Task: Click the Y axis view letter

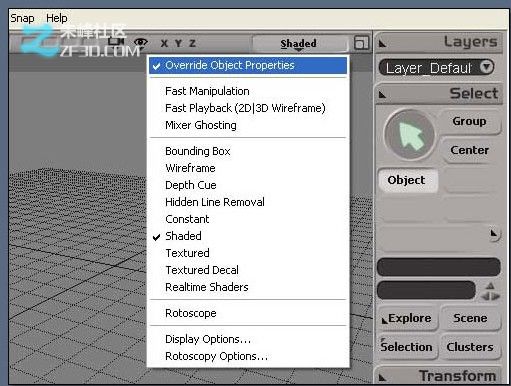Action: [178, 43]
